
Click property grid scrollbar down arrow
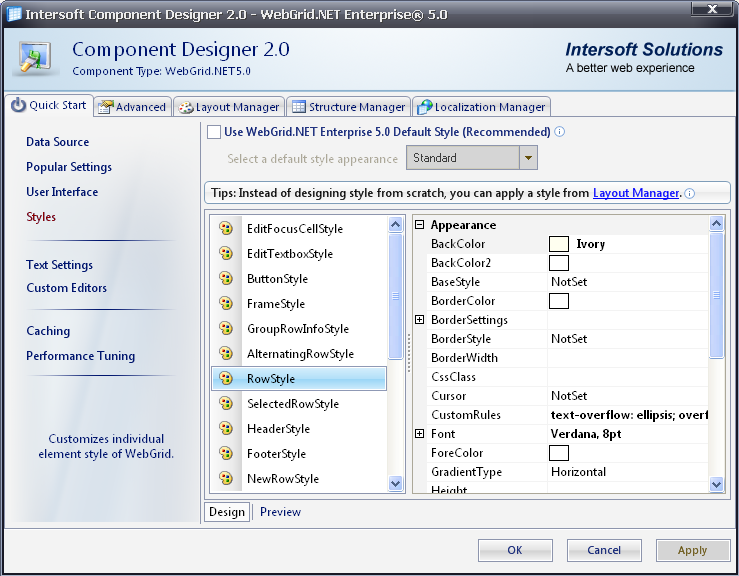[x=716, y=484]
